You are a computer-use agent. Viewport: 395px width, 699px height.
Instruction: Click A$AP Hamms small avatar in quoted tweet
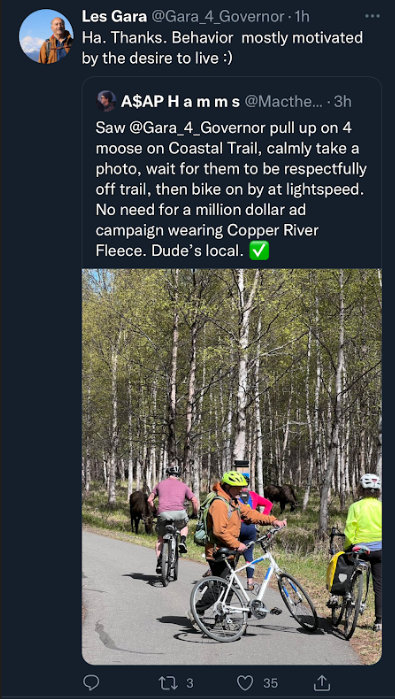click(107, 101)
